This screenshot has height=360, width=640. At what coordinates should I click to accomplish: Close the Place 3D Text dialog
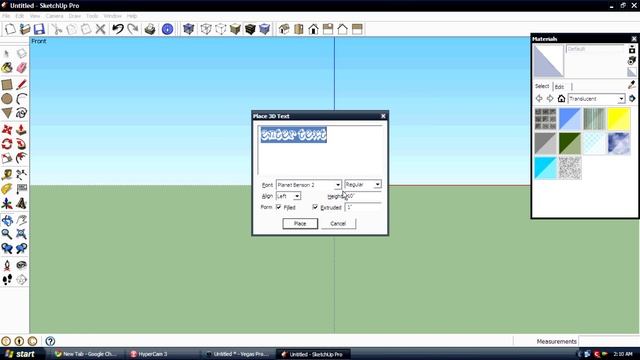tap(383, 116)
